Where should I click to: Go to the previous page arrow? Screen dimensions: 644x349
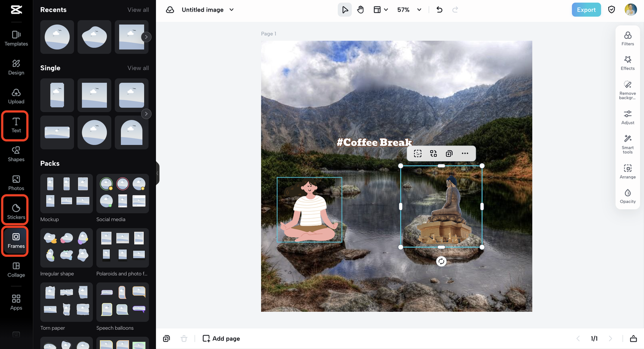pyautogui.click(x=578, y=338)
